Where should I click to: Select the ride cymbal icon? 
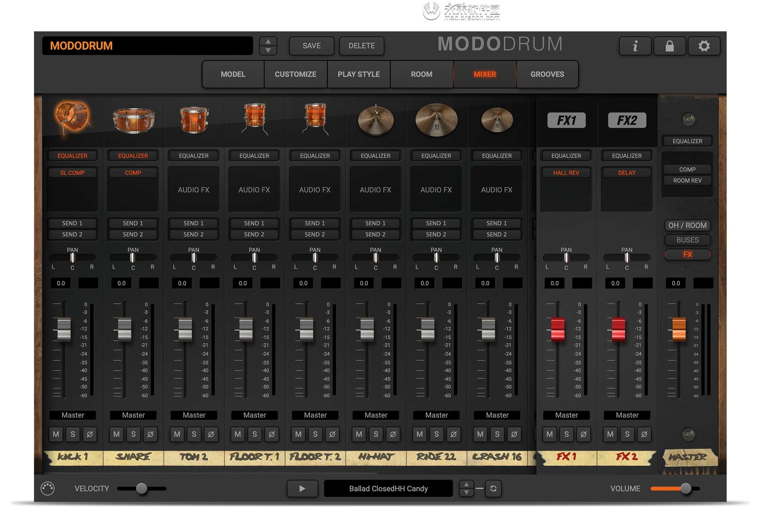[x=436, y=120]
